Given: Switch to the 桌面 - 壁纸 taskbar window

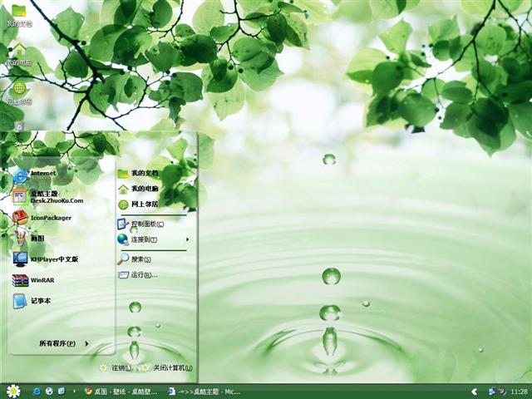Looking at the screenshot, I should (123, 391).
